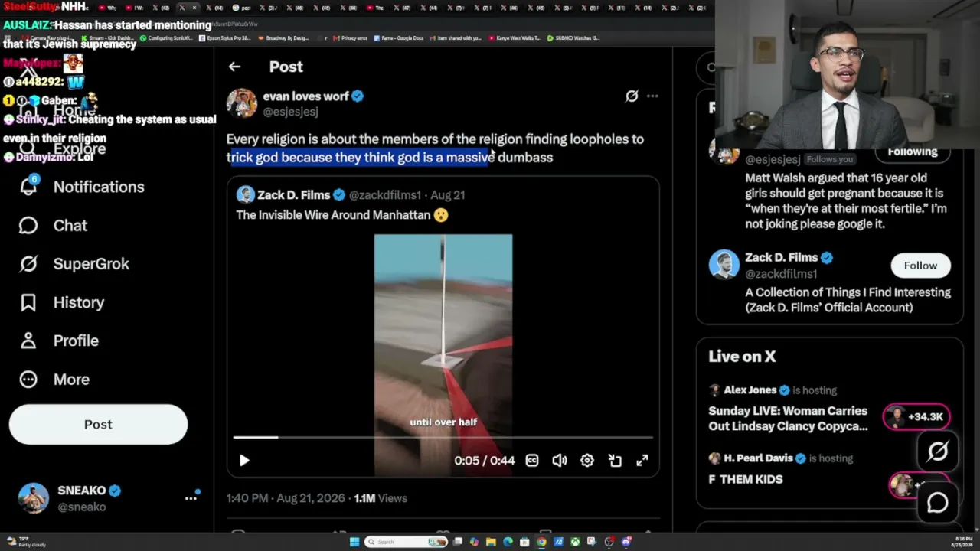Open Microsoft Edge on taskbar
Image resolution: width=980 pixels, height=551 pixels.
pyautogui.click(x=508, y=542)
